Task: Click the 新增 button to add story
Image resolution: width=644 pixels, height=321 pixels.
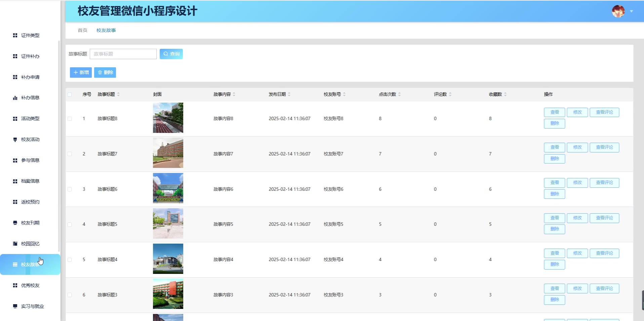Action: (x=81, y=73)
